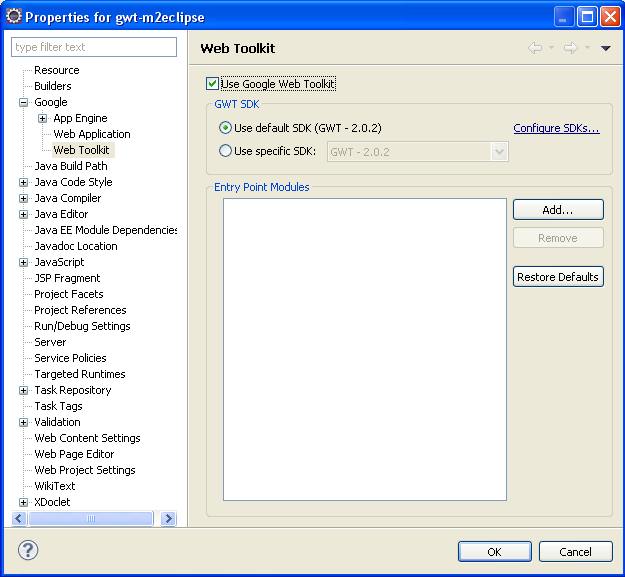The width and height of the screenshot is (625, 577).
Task: Open Javadoc Location page
Action: pos(76,246)
